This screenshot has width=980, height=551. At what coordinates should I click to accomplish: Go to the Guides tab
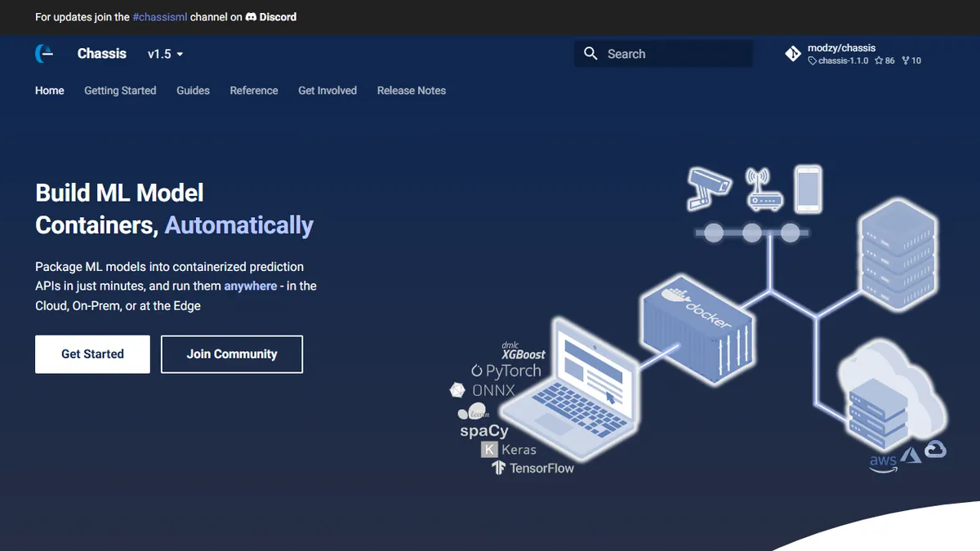193,91
